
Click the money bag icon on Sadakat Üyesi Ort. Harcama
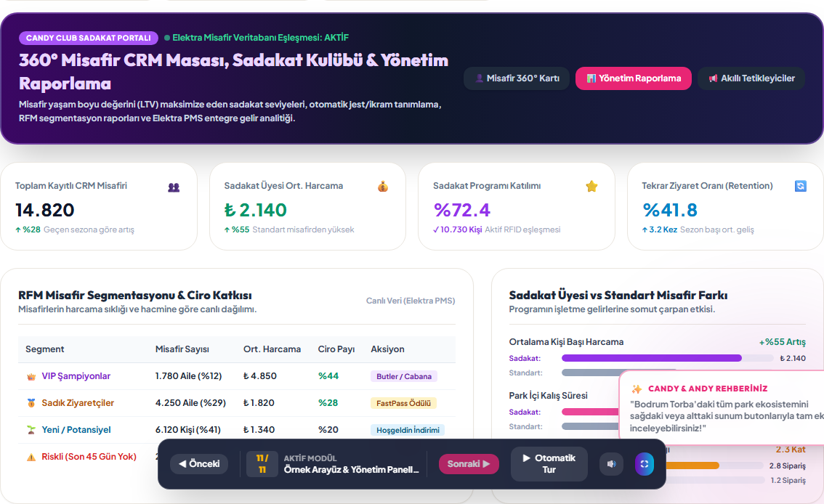pos(382,187)
